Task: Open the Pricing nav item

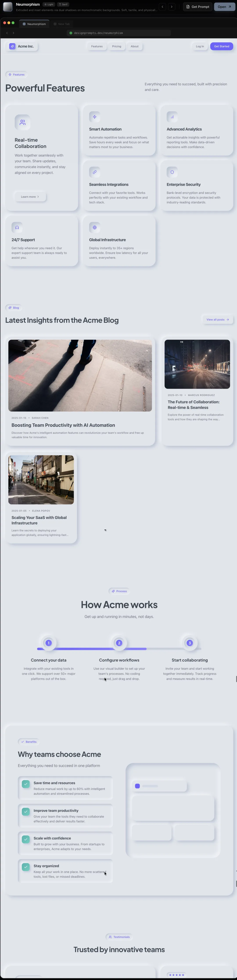Action: point(116,46)
